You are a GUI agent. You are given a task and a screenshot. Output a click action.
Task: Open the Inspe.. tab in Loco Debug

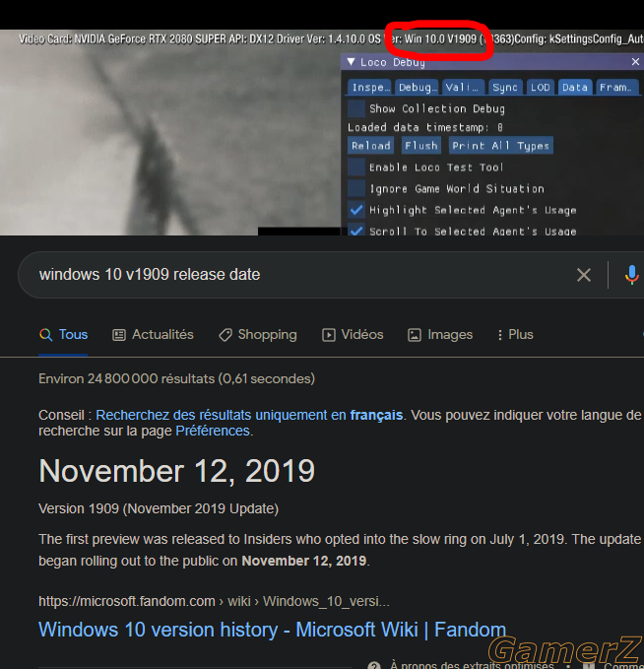point(369,87)
